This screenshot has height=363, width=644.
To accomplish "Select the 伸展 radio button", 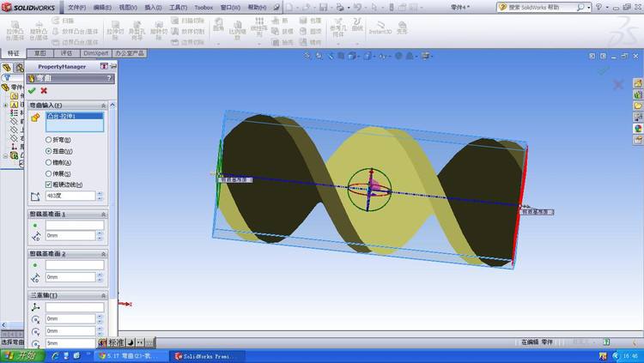I will point(48,172).
